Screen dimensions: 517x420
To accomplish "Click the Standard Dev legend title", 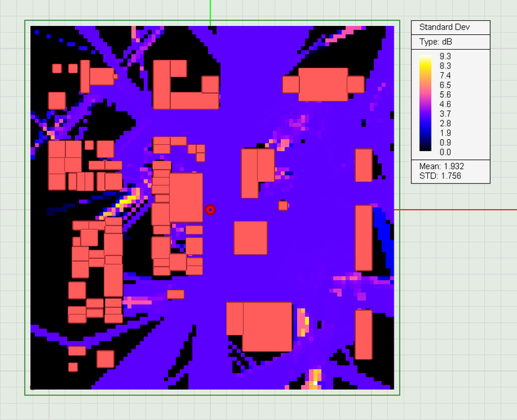I will 444,27.
